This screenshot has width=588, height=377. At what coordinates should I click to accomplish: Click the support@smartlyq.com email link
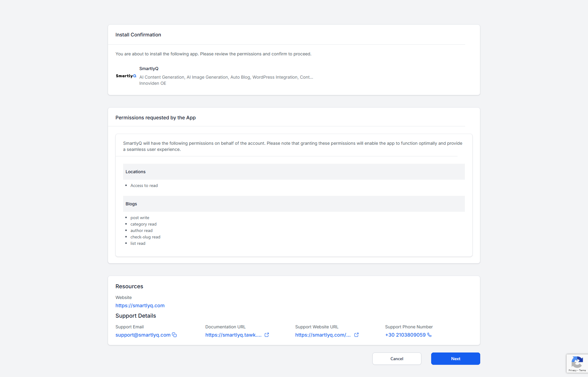[x=143, y=335]
